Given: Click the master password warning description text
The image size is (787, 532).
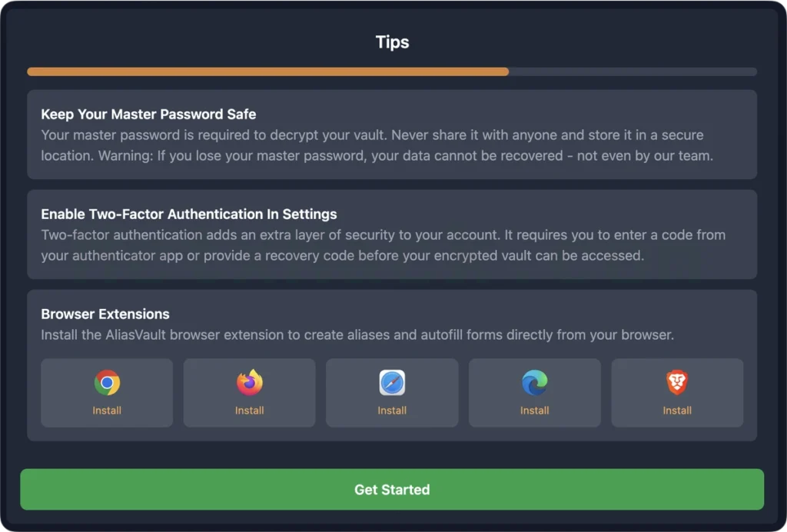Looking at the screenshot, I should coord(377,145).
